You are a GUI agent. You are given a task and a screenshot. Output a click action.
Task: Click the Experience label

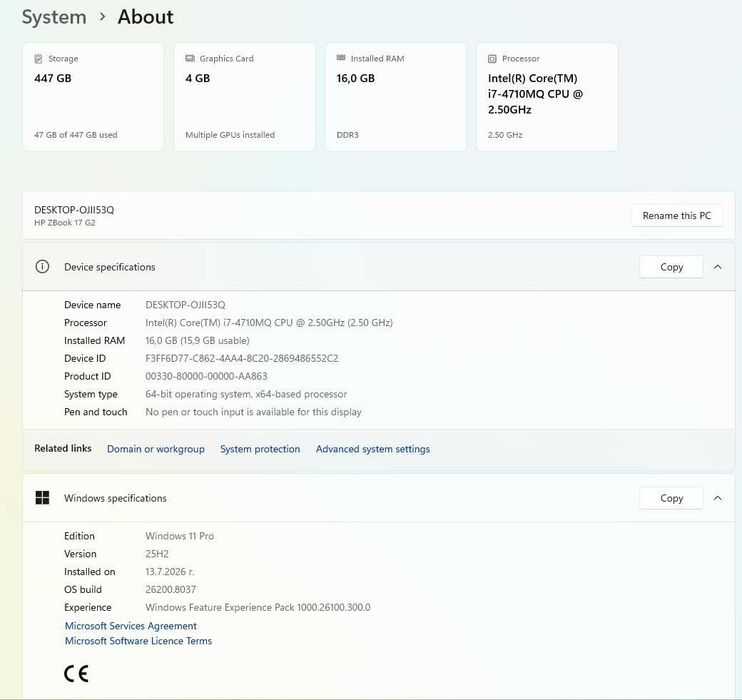tap(88, 608)
